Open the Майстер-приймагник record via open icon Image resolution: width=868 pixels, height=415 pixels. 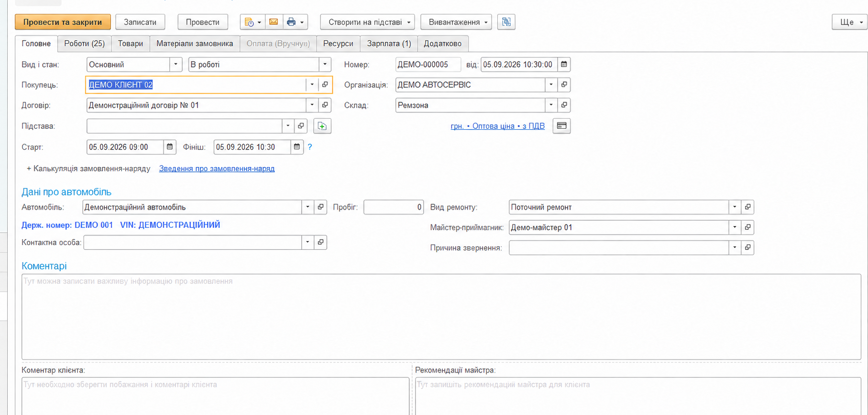747,227
